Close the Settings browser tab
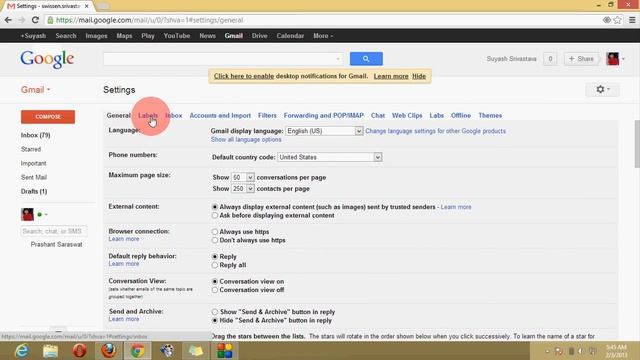640x360 pixels. (87, 6)
